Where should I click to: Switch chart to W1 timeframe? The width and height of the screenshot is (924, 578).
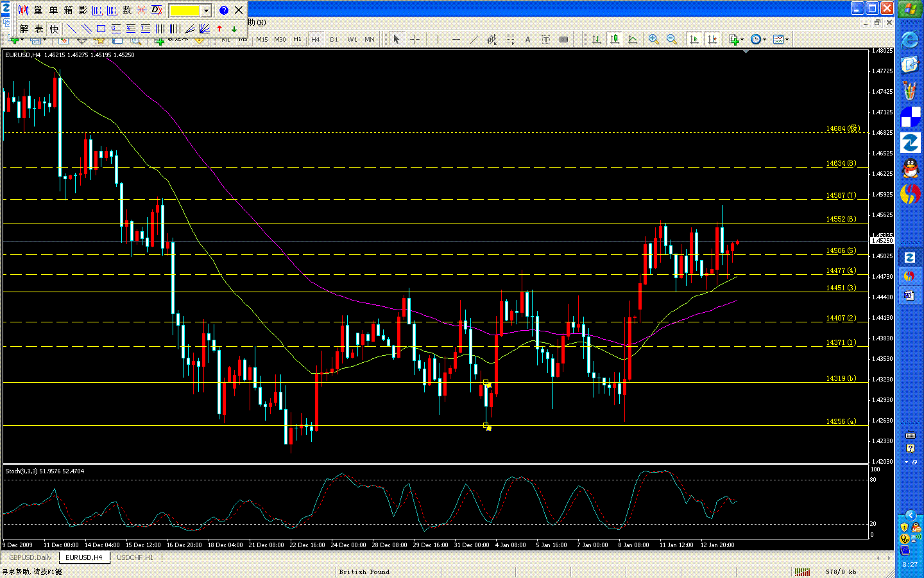352,40
